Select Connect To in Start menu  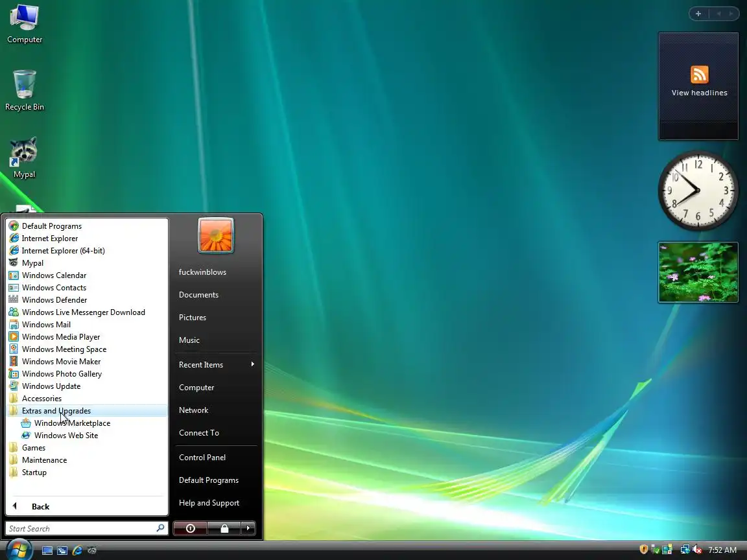(x=216, y=433)
